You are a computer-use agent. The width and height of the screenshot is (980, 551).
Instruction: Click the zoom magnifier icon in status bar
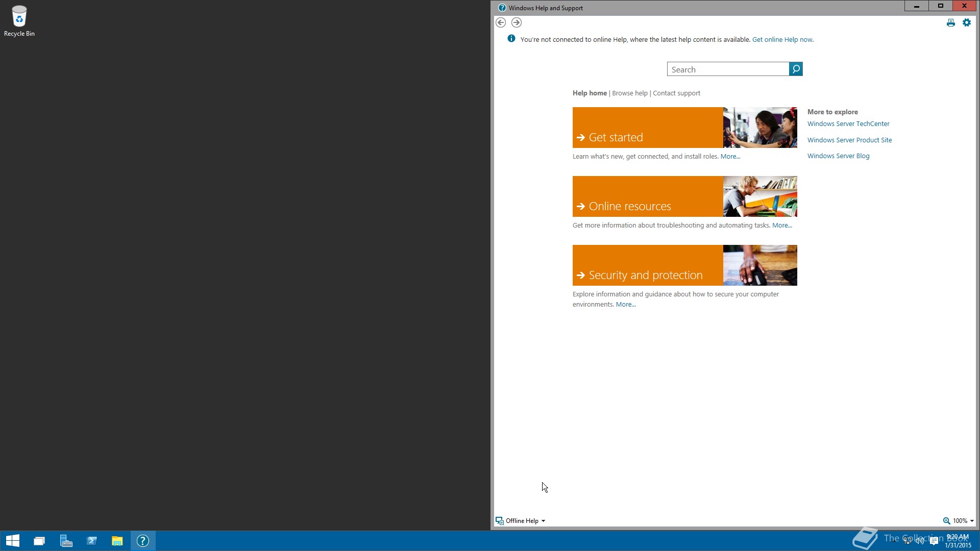tap(946, 521)
